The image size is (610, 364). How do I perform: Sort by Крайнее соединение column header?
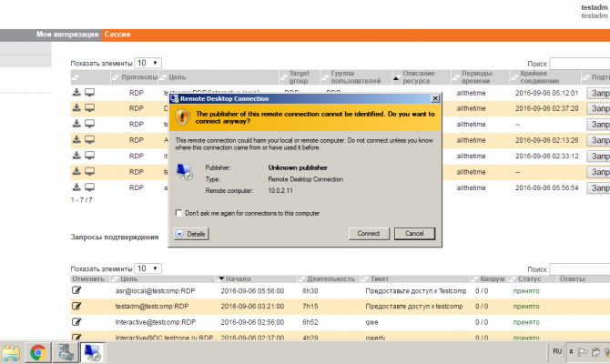point(545,77)
